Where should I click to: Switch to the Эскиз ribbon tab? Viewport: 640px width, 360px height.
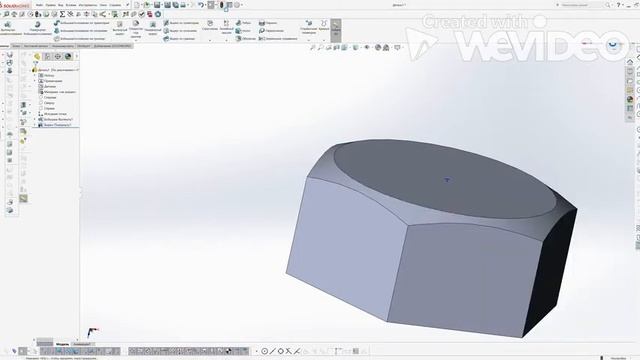[16, 46]
